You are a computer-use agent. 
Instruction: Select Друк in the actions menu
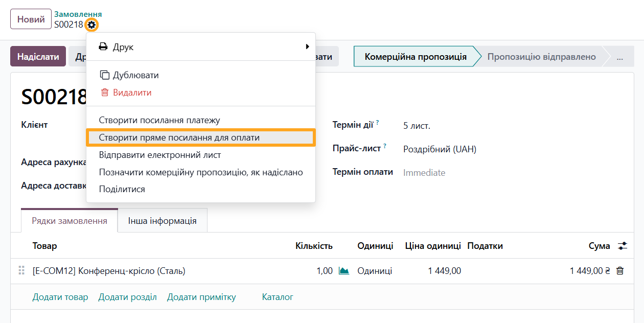(201, 47)
